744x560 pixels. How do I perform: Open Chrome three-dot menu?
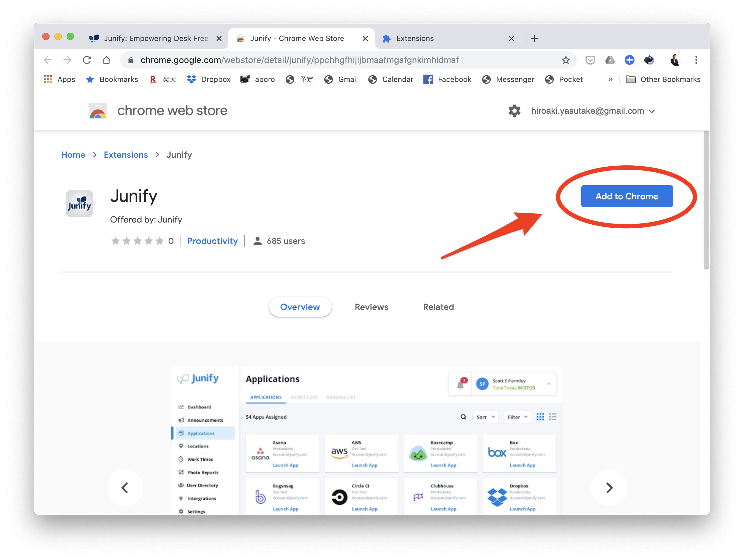(696, 60)
